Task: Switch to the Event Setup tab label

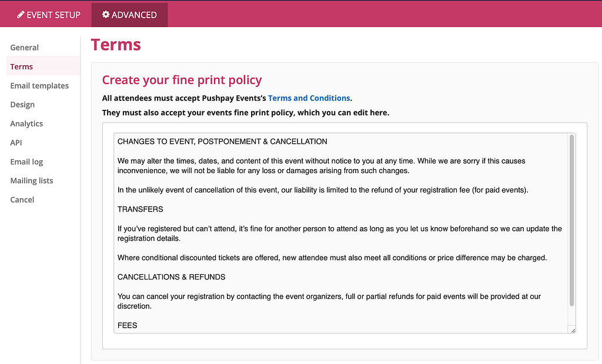Action: [x=53, y=15]
